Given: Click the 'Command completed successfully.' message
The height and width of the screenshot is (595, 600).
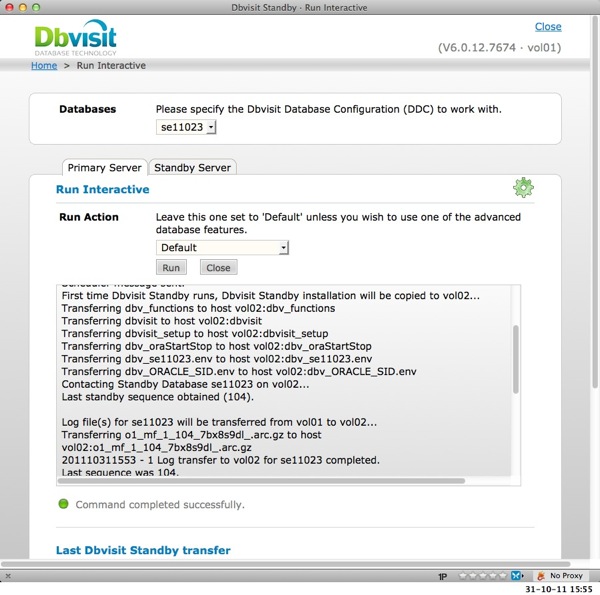Looking at the screenshot, I should tap(160, 504).
